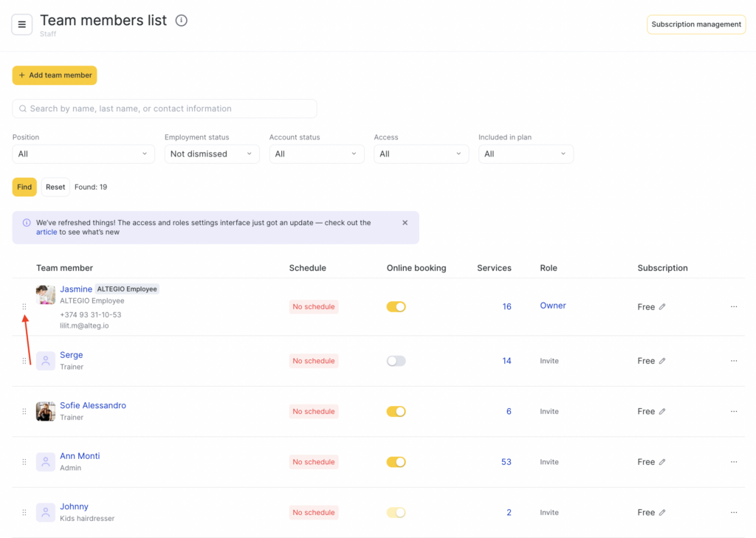
Task: Open the hamburger menu icon
Action: click(22, 24)
